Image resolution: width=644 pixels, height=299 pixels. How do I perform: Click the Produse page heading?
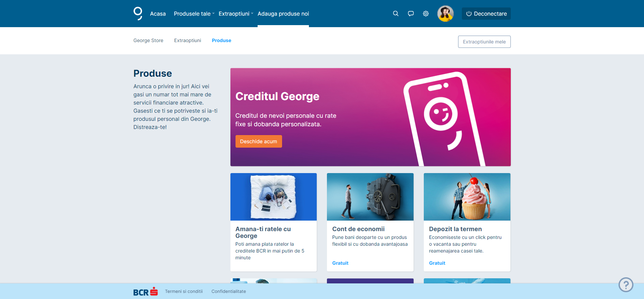153,73
